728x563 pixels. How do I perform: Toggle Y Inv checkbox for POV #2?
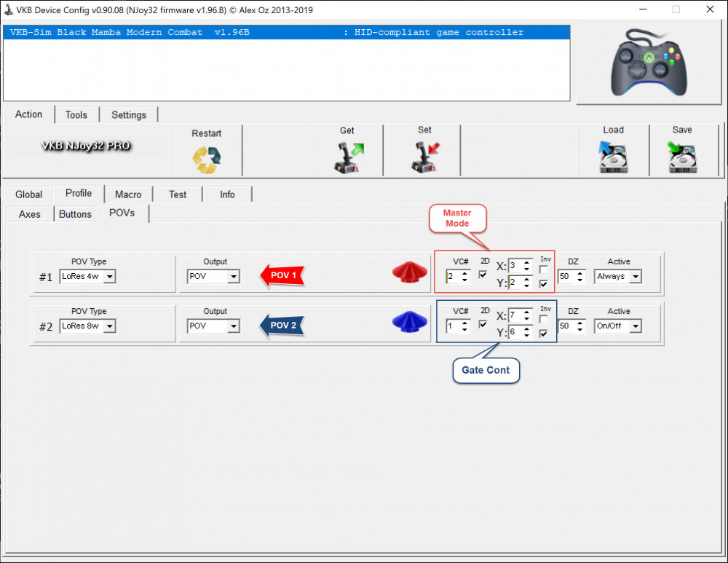point(543,334)
